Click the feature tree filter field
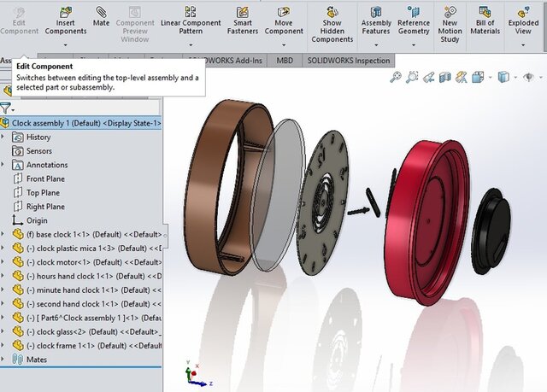 (x=87, y=108)
